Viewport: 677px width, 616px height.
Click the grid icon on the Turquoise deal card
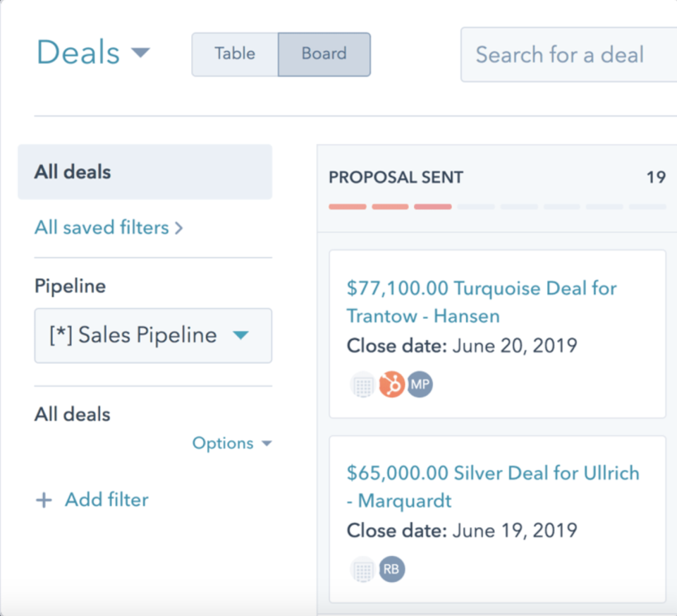(363, 385)
